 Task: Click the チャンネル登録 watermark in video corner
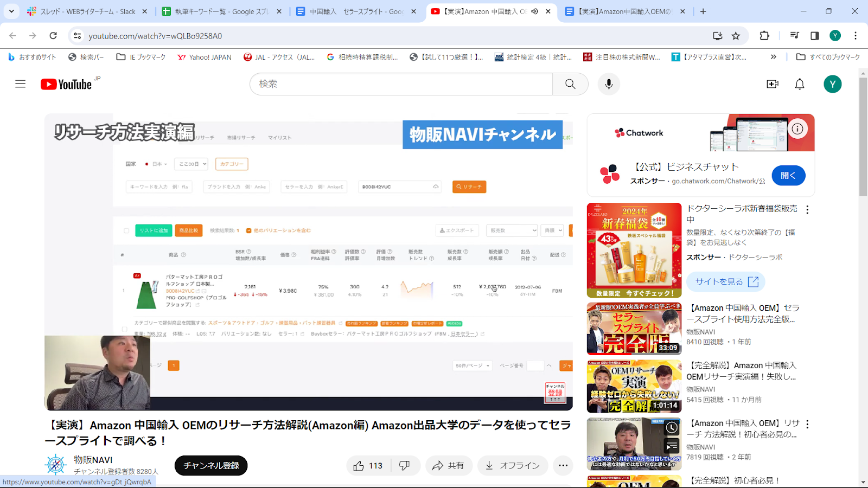pos(555,393)
